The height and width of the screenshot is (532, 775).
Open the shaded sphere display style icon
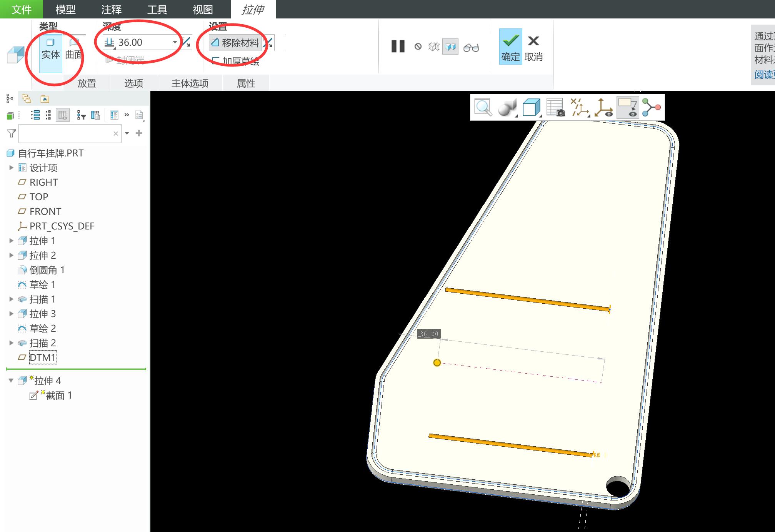coord(507,107)
